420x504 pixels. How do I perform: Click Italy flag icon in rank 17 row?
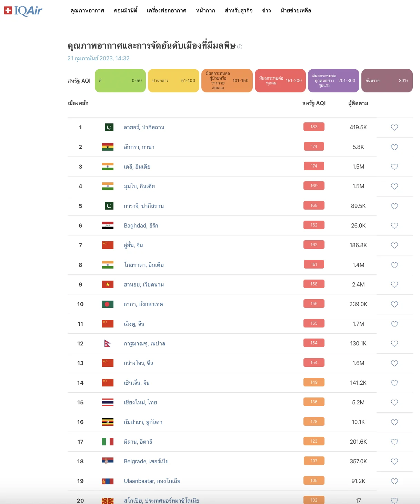pos(108,442)
